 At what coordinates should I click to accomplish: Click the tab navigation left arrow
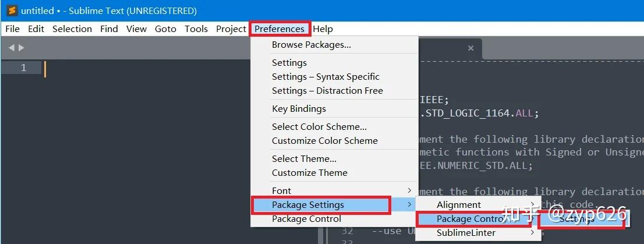pyautogui.click(x=11, y=48)
